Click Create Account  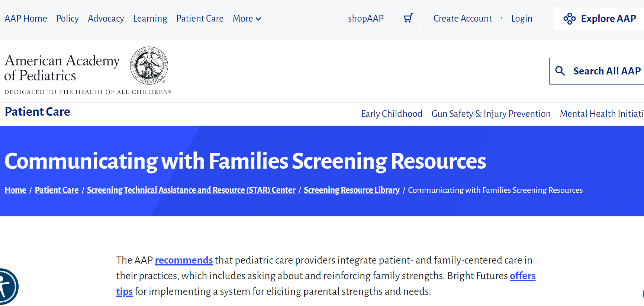pyautogui.click(x=463, y=18)
